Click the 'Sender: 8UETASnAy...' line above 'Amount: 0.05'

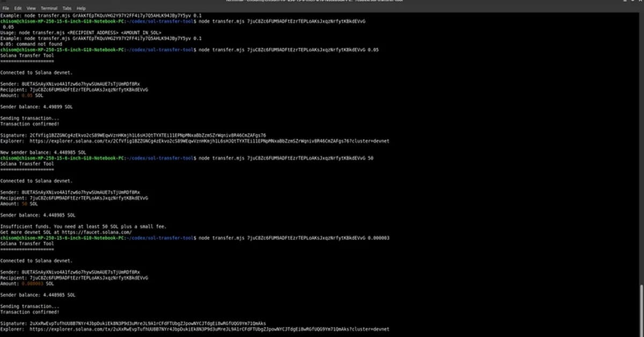pos(70,84)
